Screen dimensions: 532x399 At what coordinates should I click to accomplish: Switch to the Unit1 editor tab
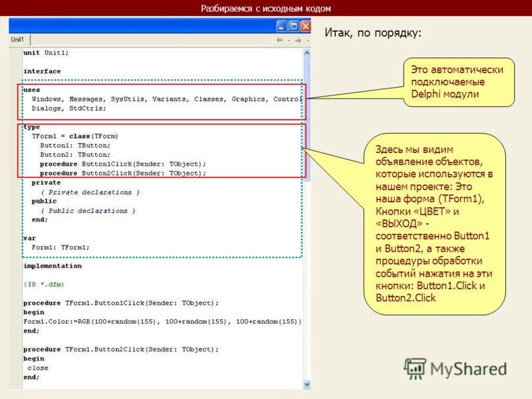[18, 40]
